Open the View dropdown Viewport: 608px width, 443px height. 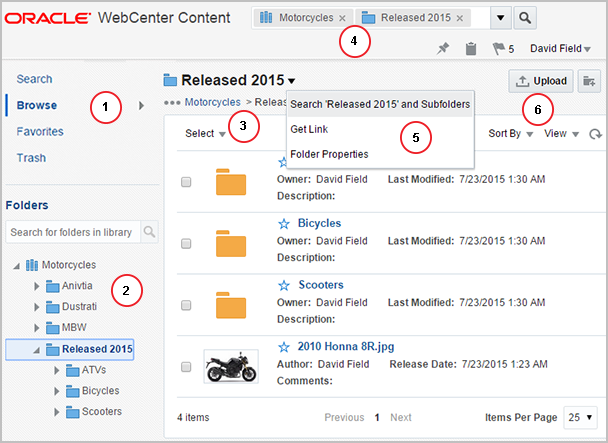pos(561,134)
